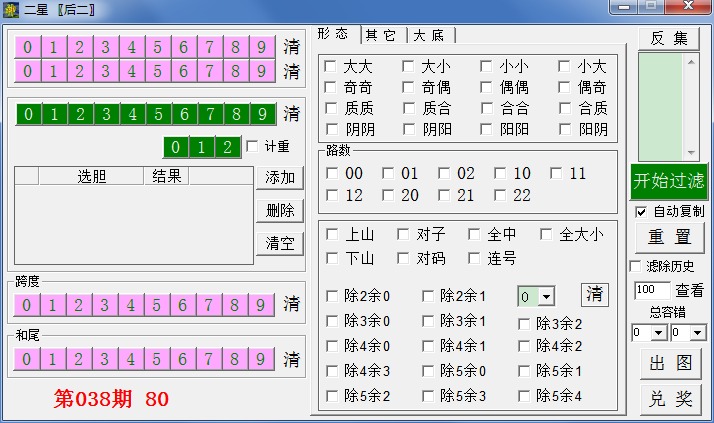Click digit 5 in the green number row

pyautogui.click(x=157, y=113)
